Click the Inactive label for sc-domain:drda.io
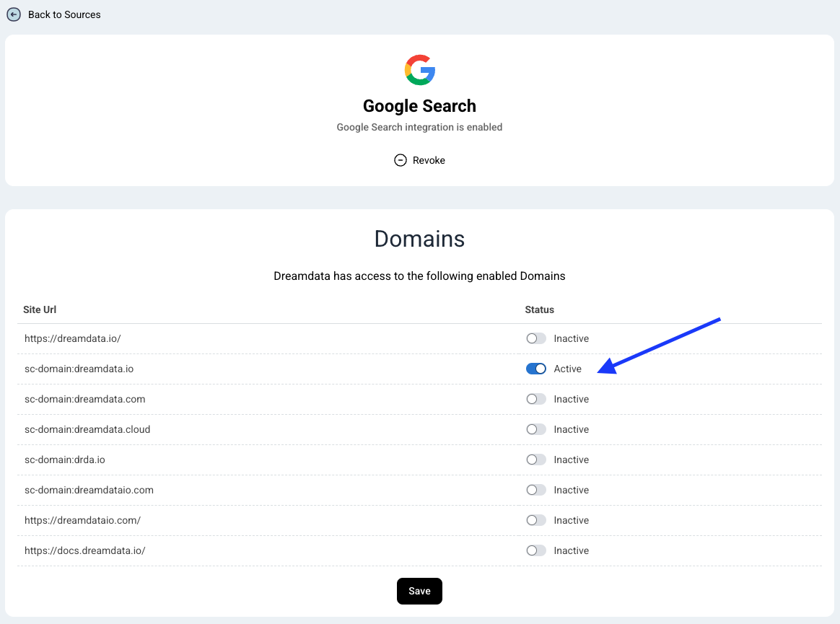Image resolution: width=840 pixels, height=624 pixels. coord(571,460)
